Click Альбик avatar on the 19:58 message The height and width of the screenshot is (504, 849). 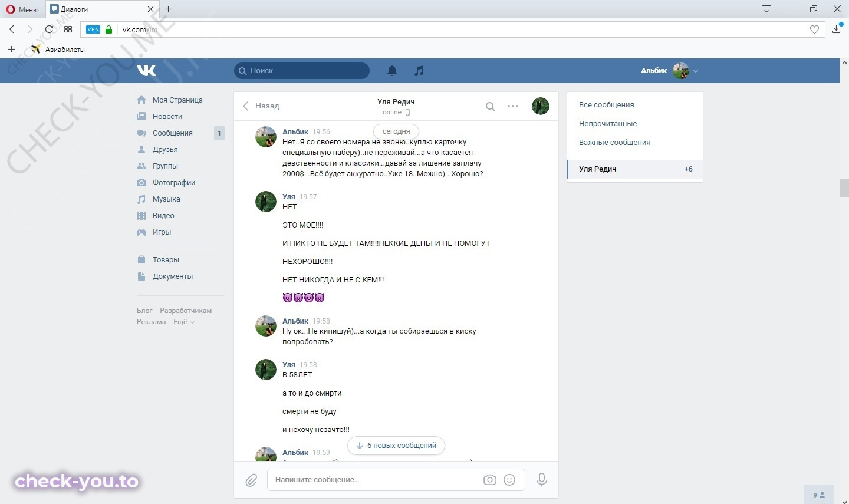[266, 326]
